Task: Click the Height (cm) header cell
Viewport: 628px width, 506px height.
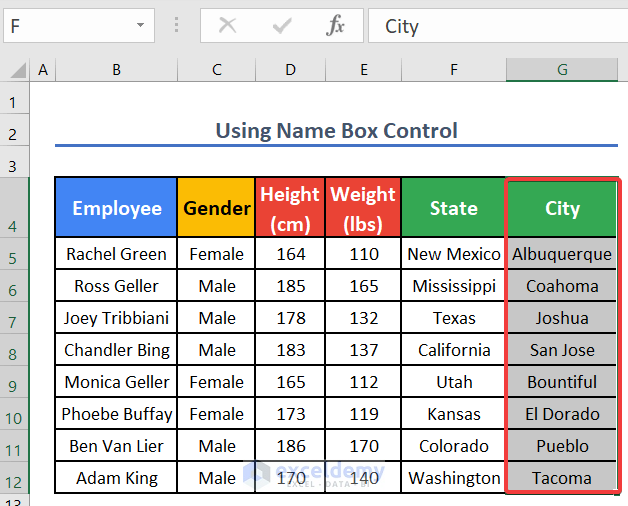Action: pos(290,208)
